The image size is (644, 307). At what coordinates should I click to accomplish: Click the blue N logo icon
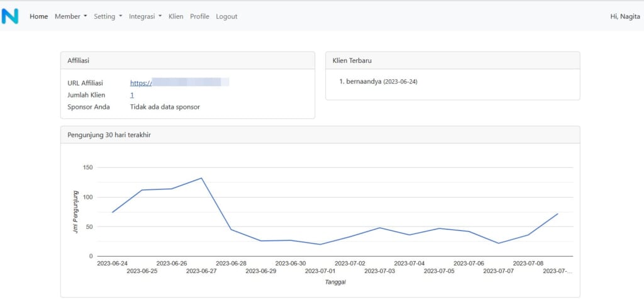(x=10, y=16)
